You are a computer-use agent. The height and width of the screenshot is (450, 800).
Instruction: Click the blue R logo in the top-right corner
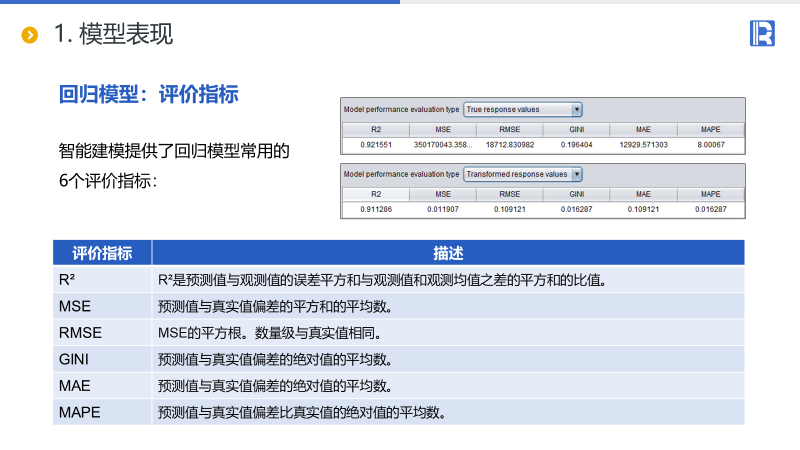[x=761, y=33]
